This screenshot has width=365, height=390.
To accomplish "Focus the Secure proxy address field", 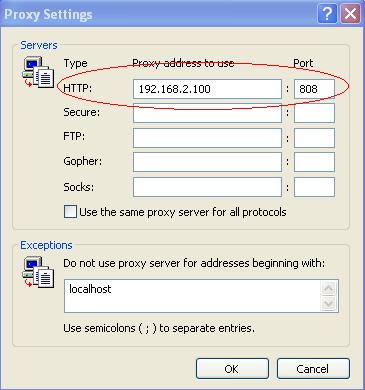I will [207, 113].
